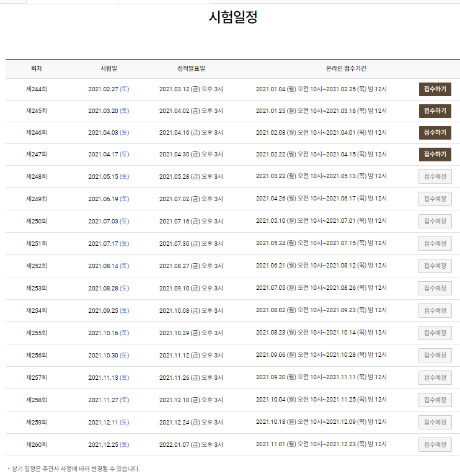Screen dimensions: 460x476
Task: Click result date 2021.04.30 (금) 오후 3시
Action: pyautogui.click(x=191, y=154)
